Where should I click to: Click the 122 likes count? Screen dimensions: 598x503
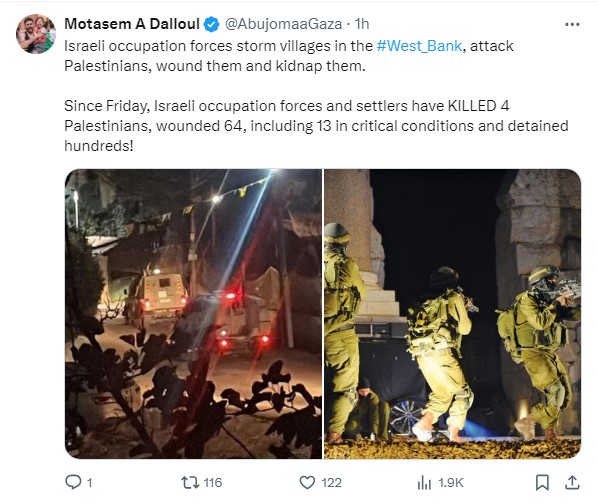331,483
